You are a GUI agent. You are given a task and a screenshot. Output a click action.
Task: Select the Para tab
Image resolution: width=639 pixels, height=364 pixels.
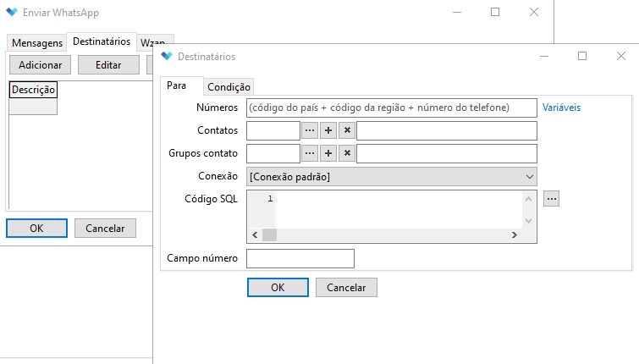177,86
